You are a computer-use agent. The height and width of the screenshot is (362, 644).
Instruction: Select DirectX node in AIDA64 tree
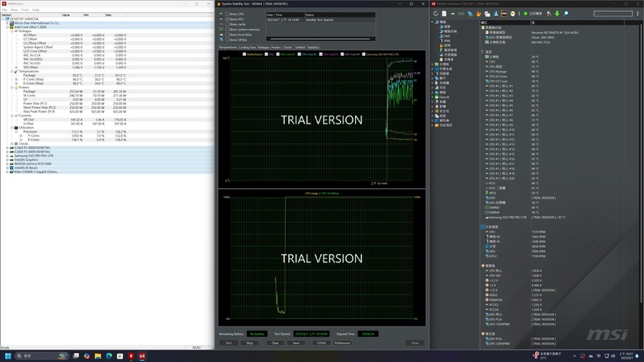tap(444, 97)
